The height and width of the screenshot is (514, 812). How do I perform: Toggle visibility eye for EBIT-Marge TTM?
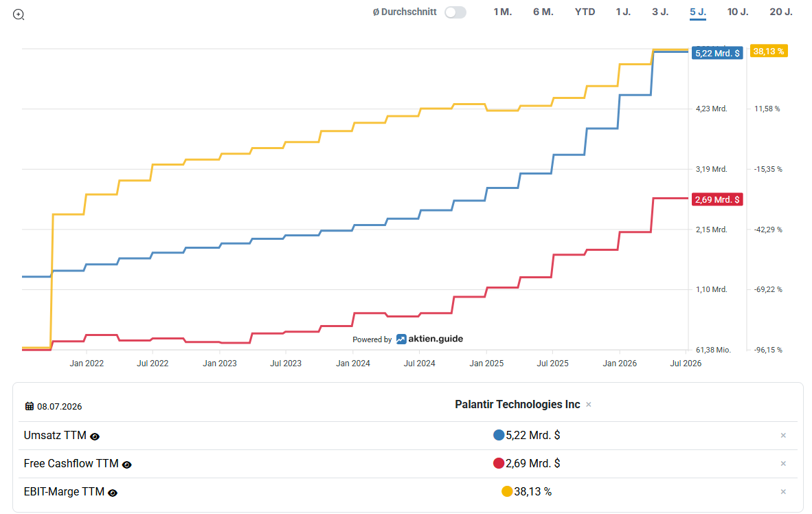tap(113, 493)
